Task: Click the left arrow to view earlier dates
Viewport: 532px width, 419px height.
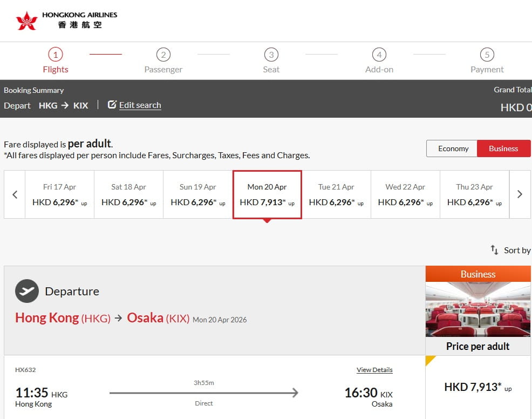Action: click(14, 194)
